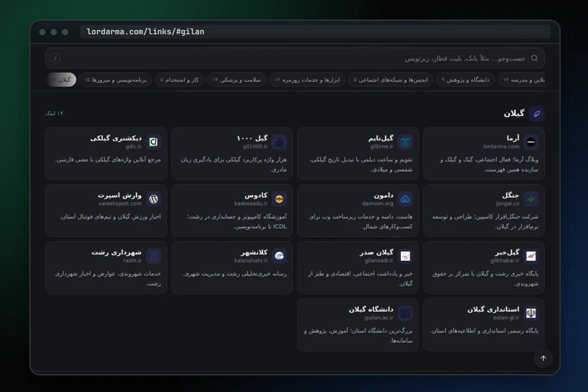
Task: Click the domain text gilkhabar.ir
Action: (505, 261)
